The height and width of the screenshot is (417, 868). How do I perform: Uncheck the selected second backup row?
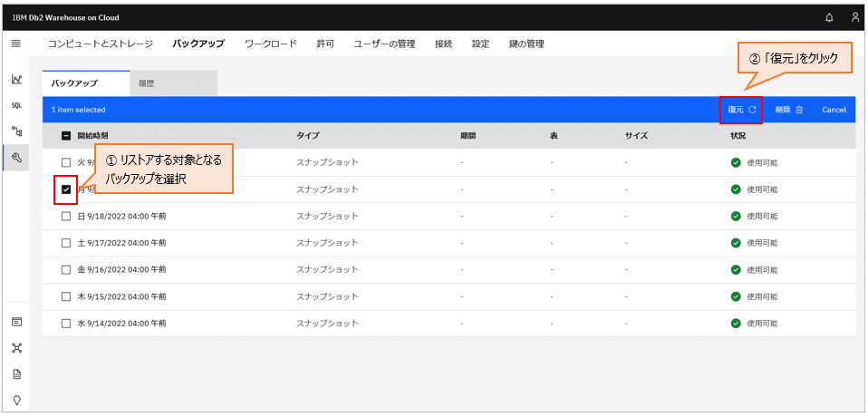click(x=66, y=189)
